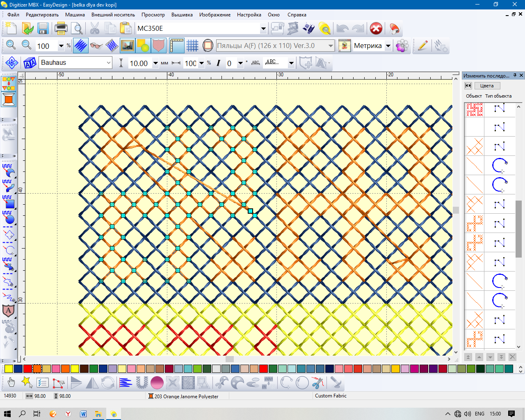Viewport: 525px width, 420px height.
Task: Expand the MC350E machine dropdown
Action: [x=263, y=29]
